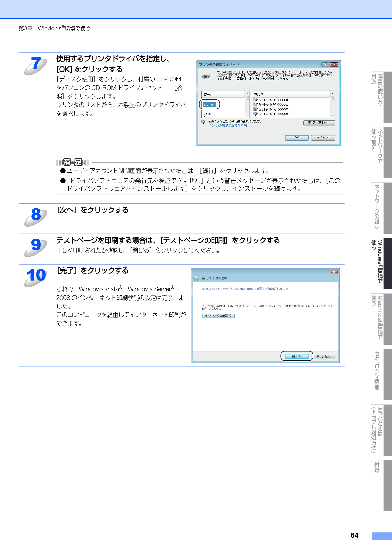Screen dimensions: 392x555
Task: Click 製造元 list scroll down arrow
Action: point(247,115)
